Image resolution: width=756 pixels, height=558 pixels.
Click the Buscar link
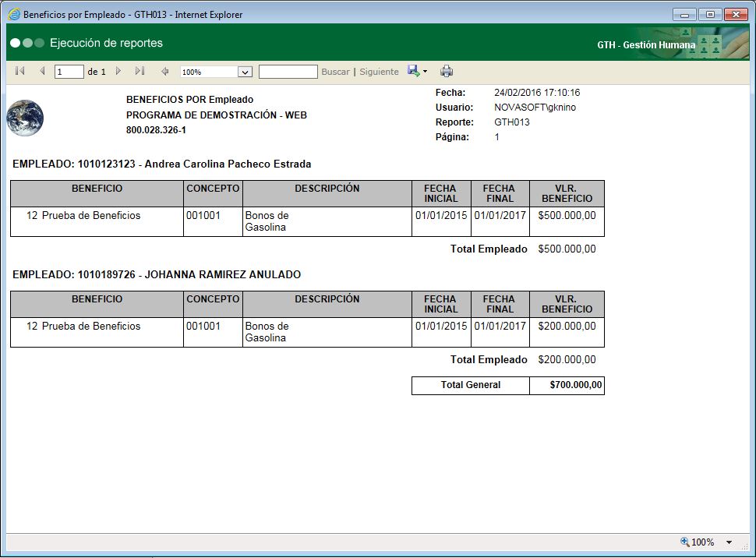[x=336, y=72]
